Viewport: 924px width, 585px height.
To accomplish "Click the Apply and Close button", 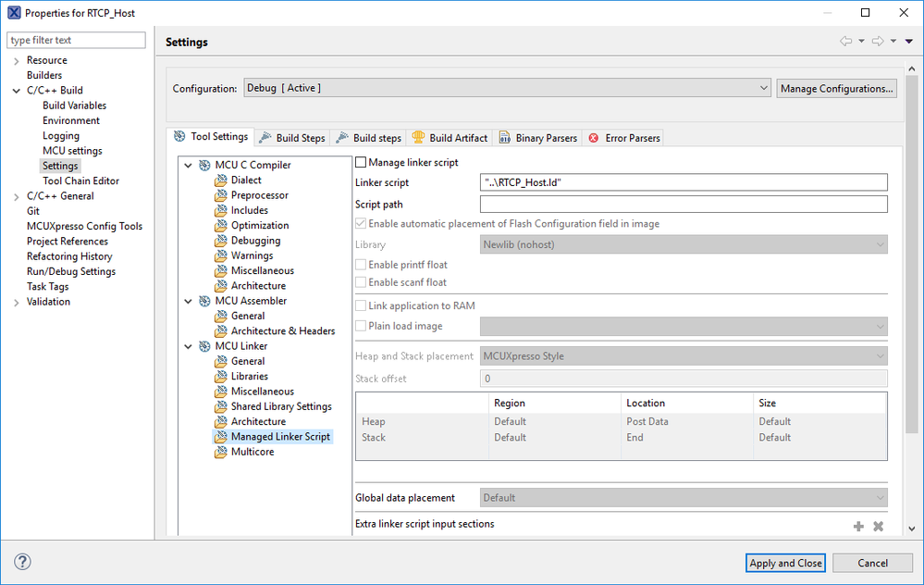I will tap(785, 563).
